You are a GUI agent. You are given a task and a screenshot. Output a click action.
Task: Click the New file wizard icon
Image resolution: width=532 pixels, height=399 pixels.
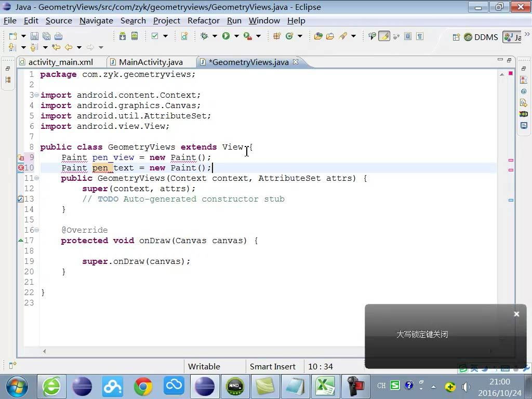pos(12,36)
